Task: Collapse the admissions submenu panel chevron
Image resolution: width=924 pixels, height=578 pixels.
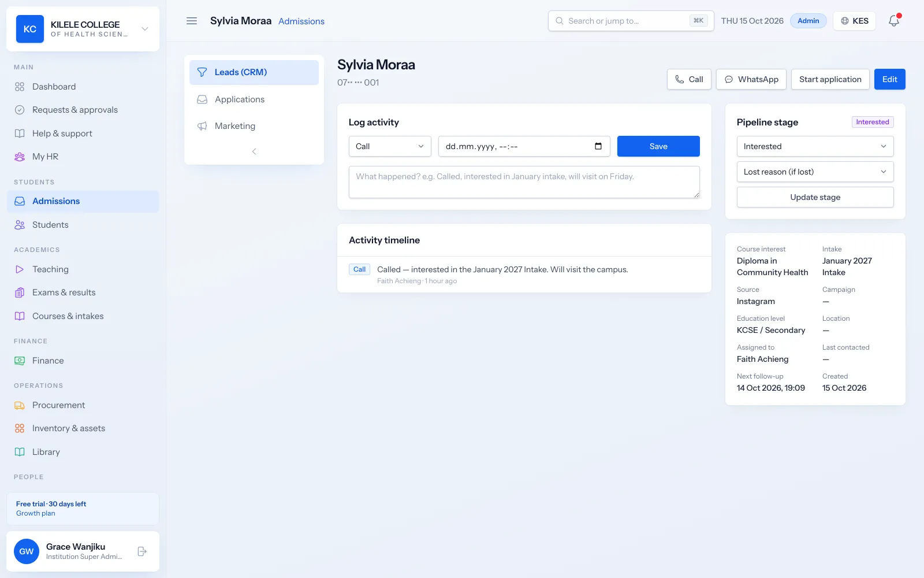Action: (x=254, y=151)
